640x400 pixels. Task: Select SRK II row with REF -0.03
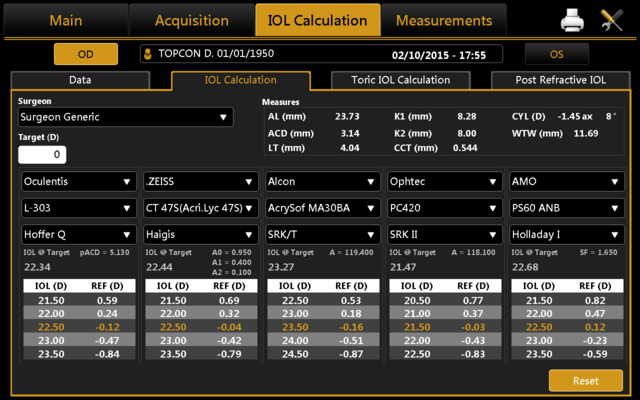pos(445,327)
